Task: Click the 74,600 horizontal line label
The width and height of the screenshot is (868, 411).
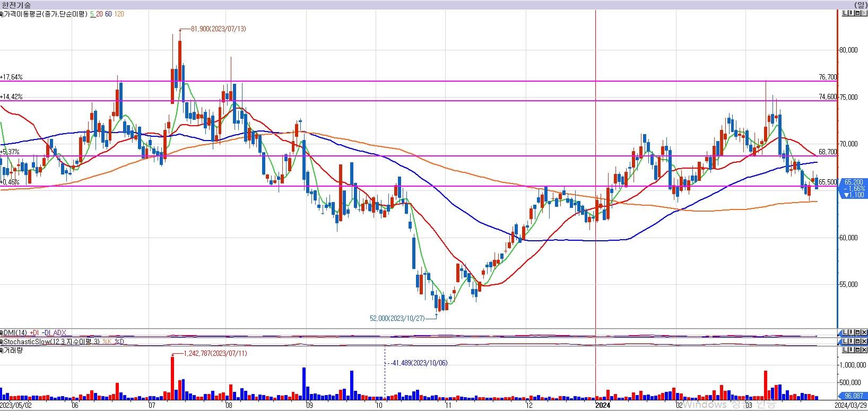Action: 828,97
